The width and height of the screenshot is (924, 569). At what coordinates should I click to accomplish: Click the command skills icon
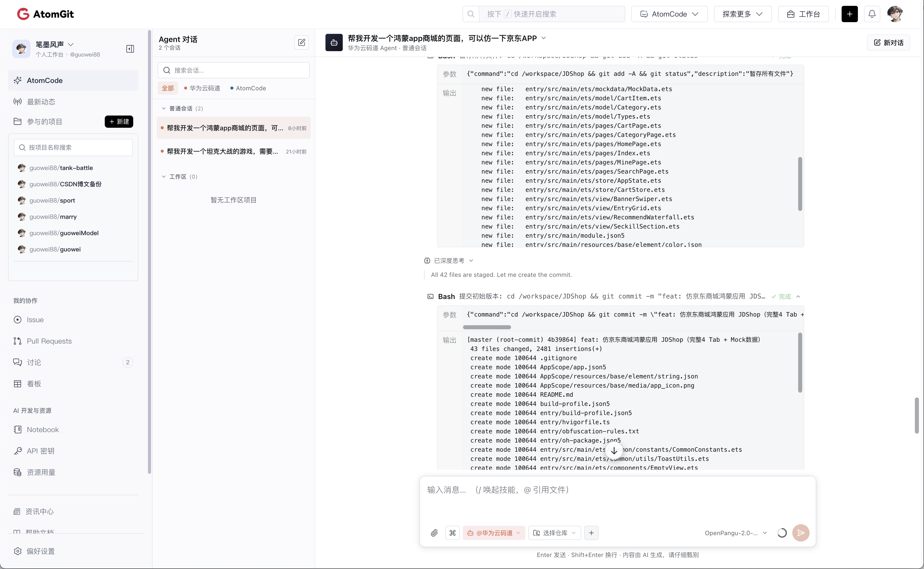click(453, 533)
